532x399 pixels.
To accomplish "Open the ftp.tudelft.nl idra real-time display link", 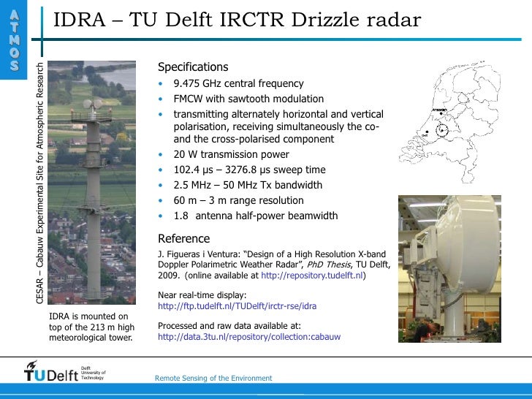I will click(237, 306).
